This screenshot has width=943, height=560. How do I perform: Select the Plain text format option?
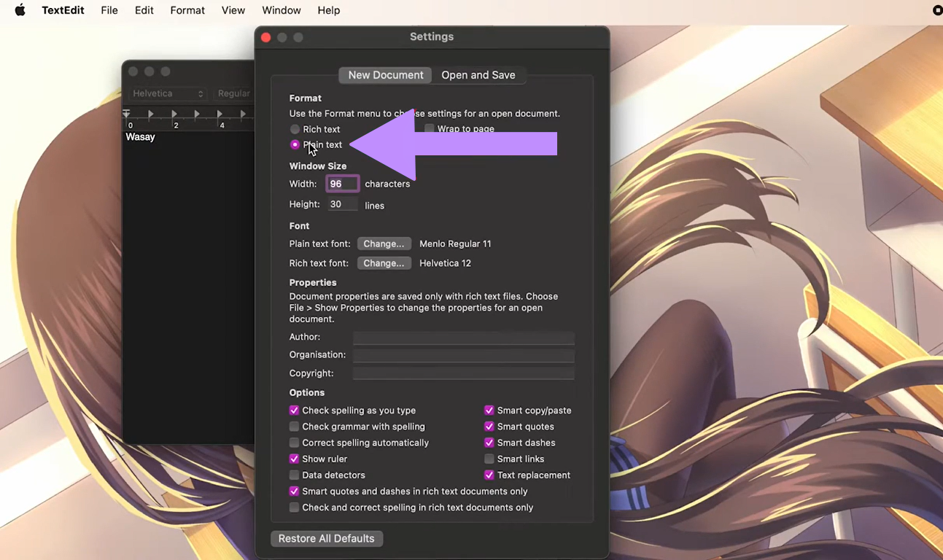[294, 144]
